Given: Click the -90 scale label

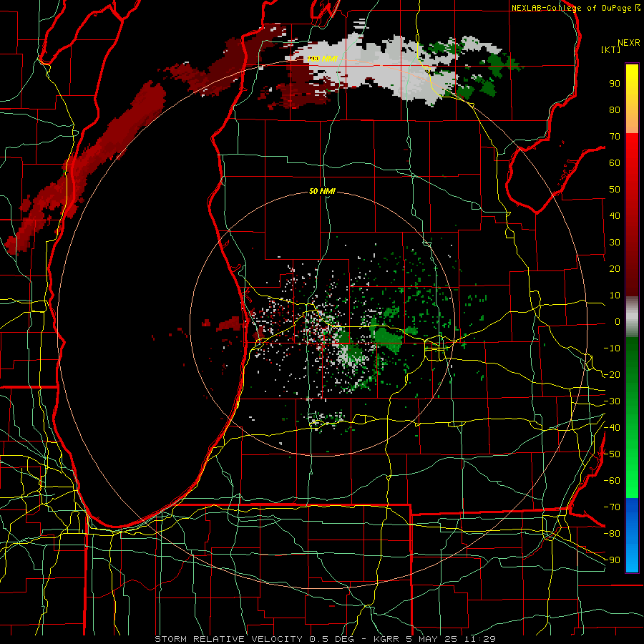Looking at the screenshot, I should 612,560.
